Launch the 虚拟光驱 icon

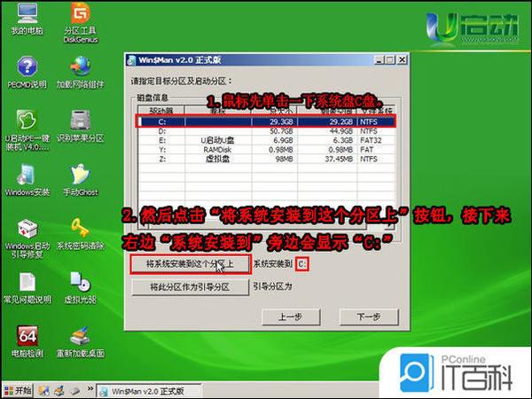(x=81, y=287)
